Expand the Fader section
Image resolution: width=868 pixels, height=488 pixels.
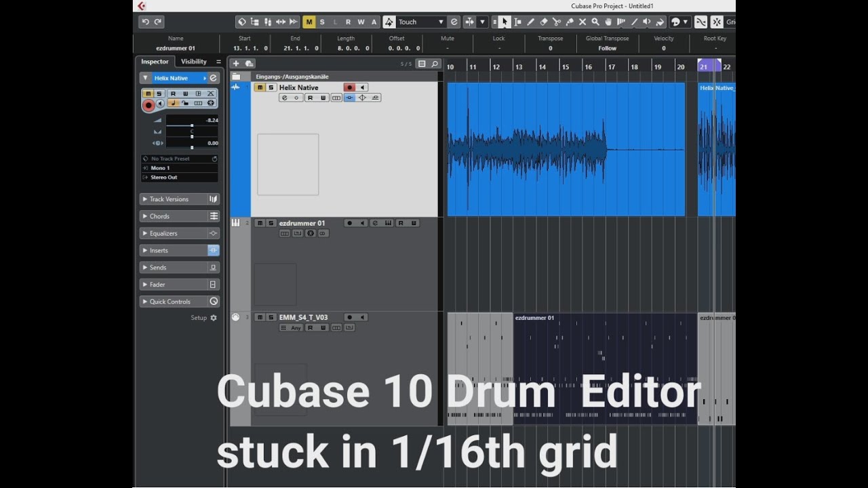click(179, 285)
